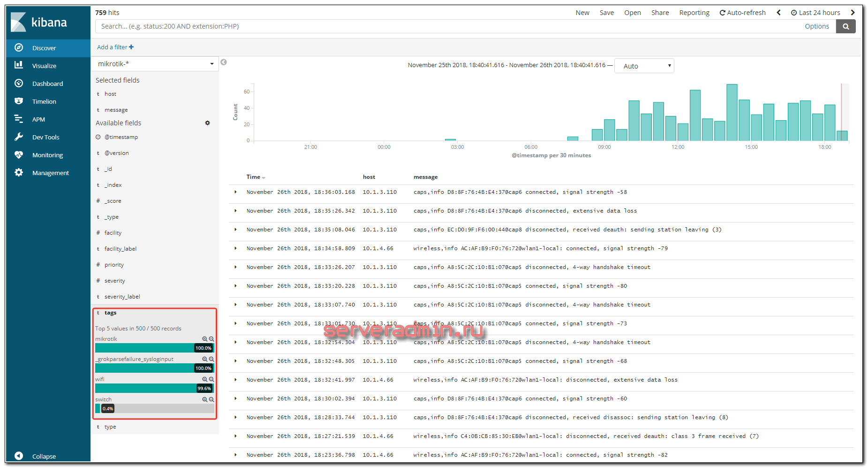Image resolution: width=868 pixels, height=468 pixels.
Task: Click the Monitoring heartbeat icon
Action: pos(19,154)
